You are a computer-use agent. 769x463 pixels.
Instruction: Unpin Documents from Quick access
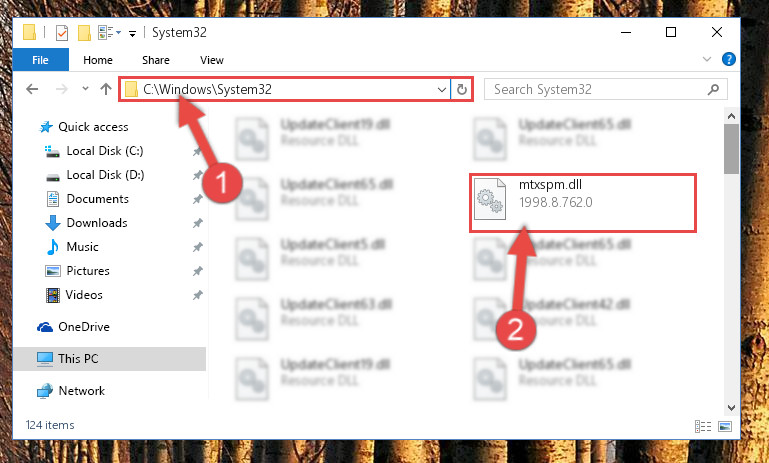coord(197,199)
